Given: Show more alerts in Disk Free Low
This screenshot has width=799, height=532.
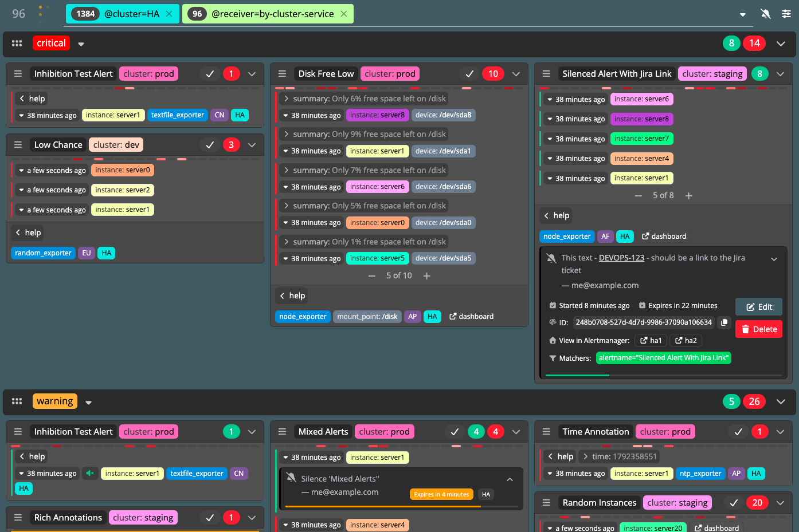Looking at the screenshot, I should pos(426,276).
